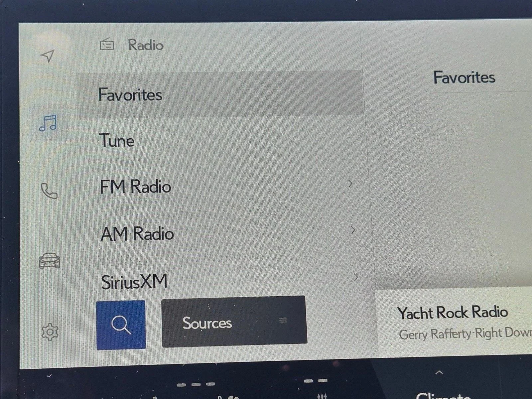This screenshot has width=532, height=399.
Task: Expand FM Radio chevron
Action: 350,183
